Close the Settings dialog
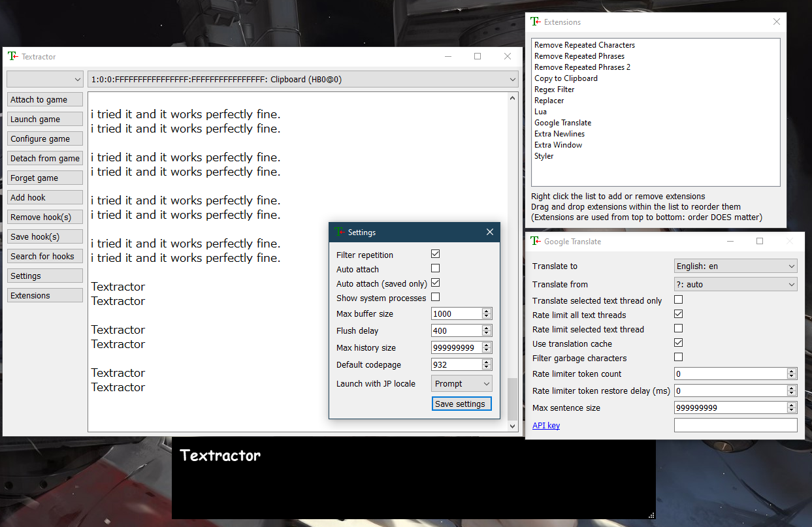812x527 pixels. pyautogui.click(x=490, y=232)
